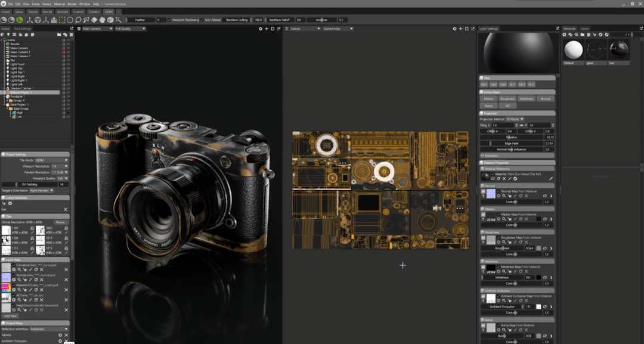Image resolution: width=644 pixels, height=344 pixels.
Task: Open the Projection Method Tri-Planar dropdown
Action: tap(515, 119)
